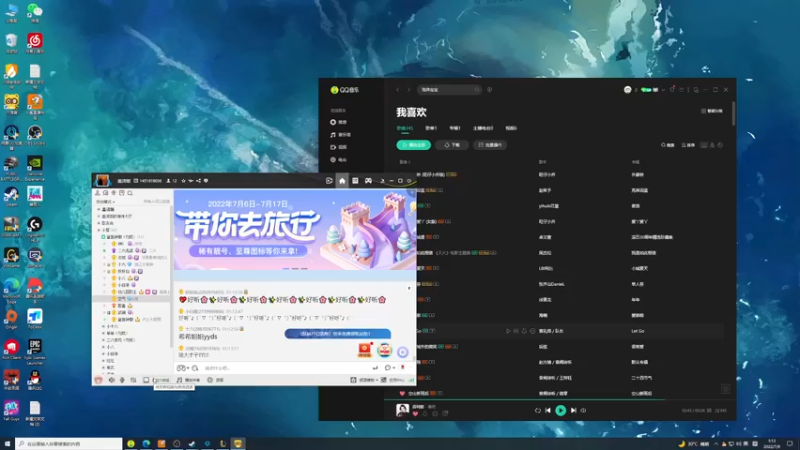
Task: Play the hovered Let Go song row
Action: 508,331
